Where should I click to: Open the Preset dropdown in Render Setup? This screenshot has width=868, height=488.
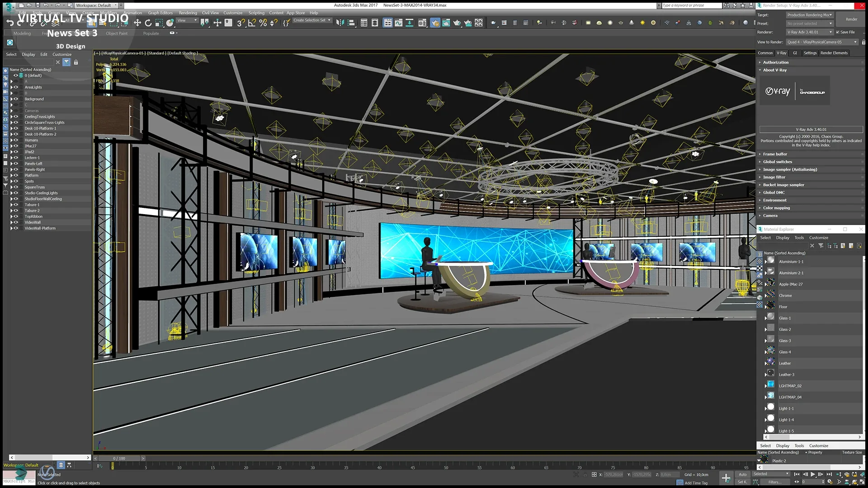[x=809, y=23]
